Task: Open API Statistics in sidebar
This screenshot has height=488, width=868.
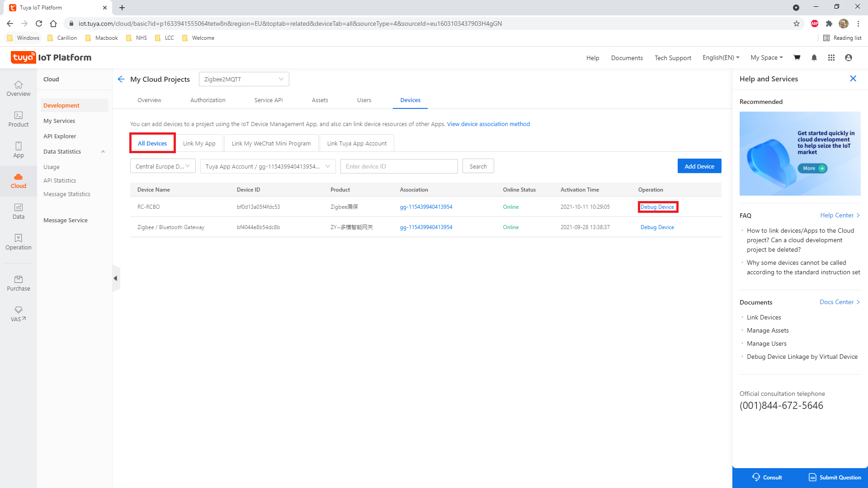Action: (x=60, y=180)
